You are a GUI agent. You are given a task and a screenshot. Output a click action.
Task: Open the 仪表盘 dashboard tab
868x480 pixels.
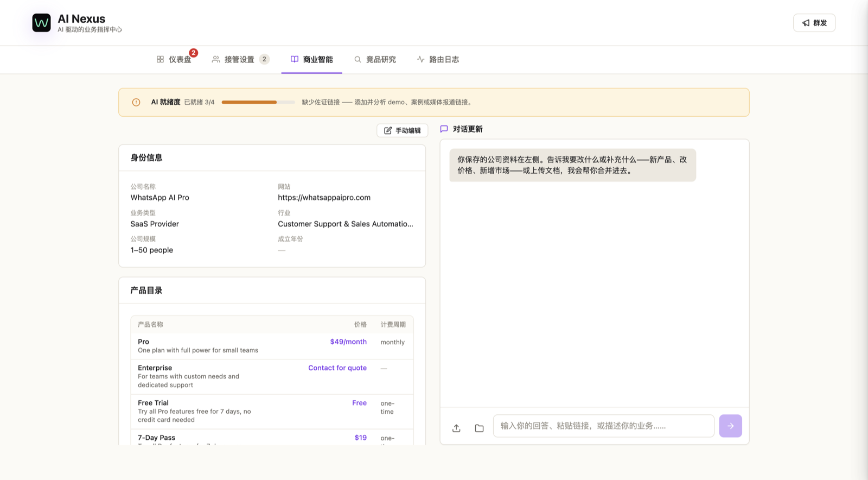(x=174, y=59)
